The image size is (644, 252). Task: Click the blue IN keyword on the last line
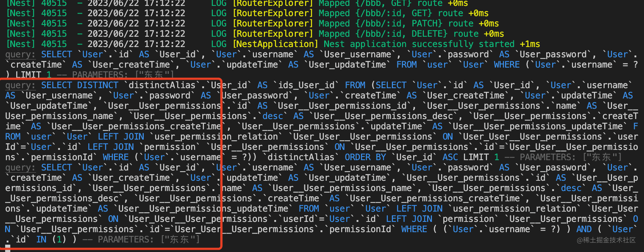pyautogui.click(x=41, y=240)
